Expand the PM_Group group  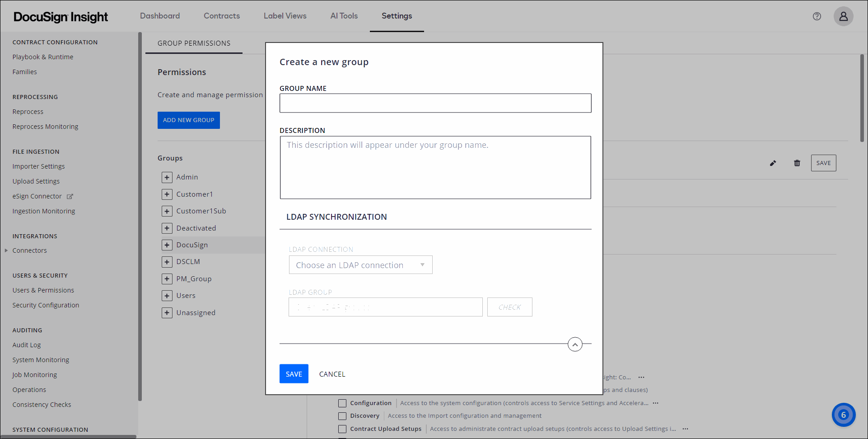tap(167, 279)
